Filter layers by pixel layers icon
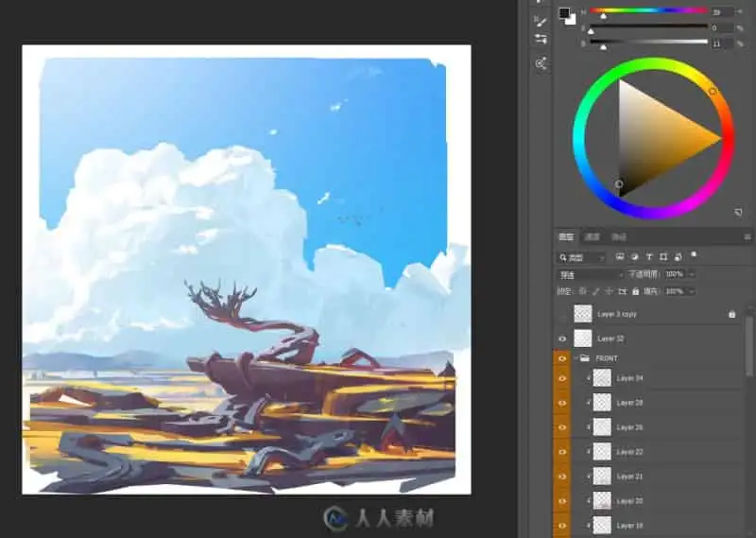 (x=620, y=257)
